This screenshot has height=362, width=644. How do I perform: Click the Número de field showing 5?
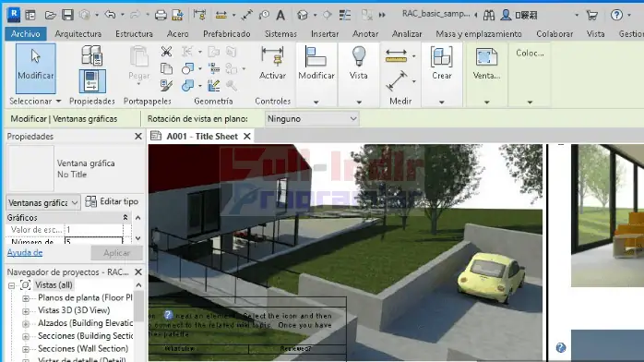tap(94, 241)
